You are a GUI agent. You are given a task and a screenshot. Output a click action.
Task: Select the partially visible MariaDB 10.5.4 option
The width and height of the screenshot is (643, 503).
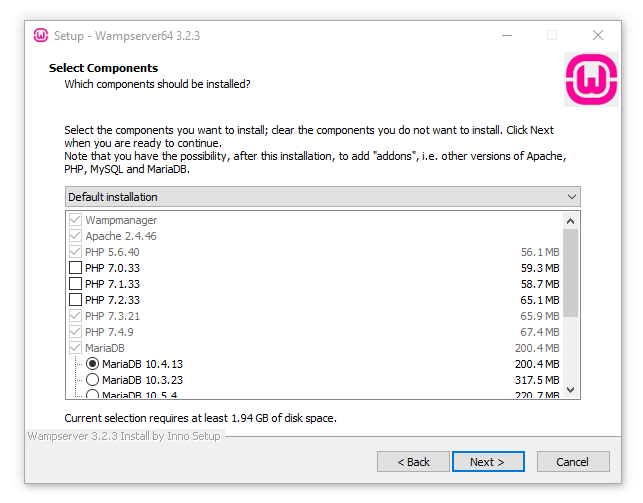pos(93,394)
